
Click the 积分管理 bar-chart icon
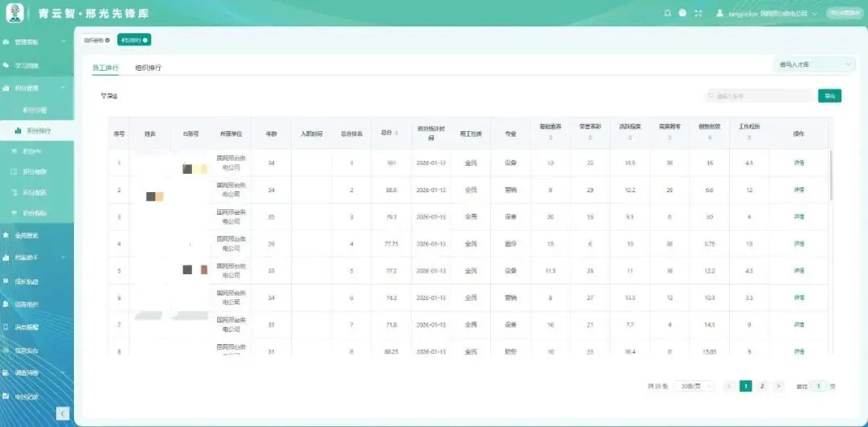click(6, 88)
